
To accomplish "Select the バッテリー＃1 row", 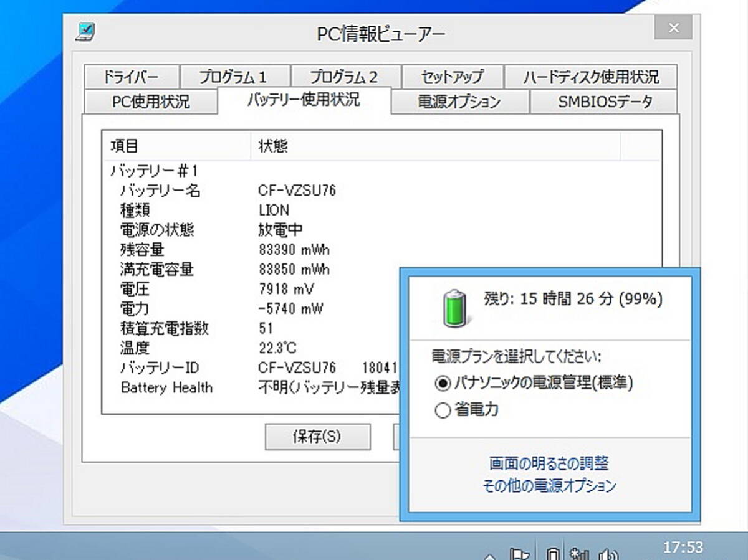I will (x=153, y=171).
